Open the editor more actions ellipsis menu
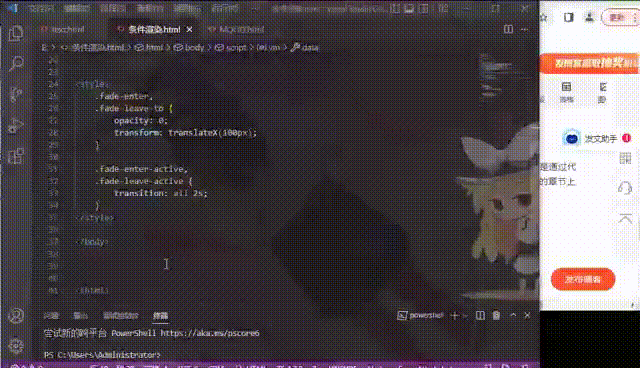640x368 pixels. coord(524,29)
